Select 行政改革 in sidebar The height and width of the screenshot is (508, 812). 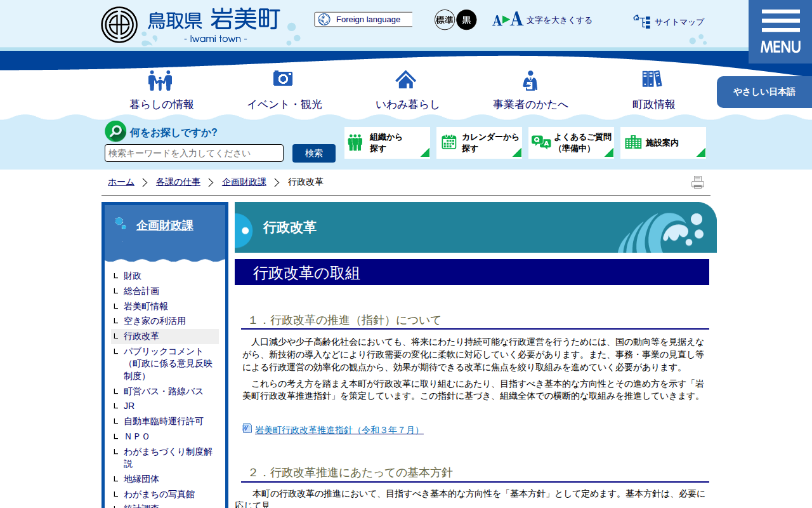(x=141, y=337)
